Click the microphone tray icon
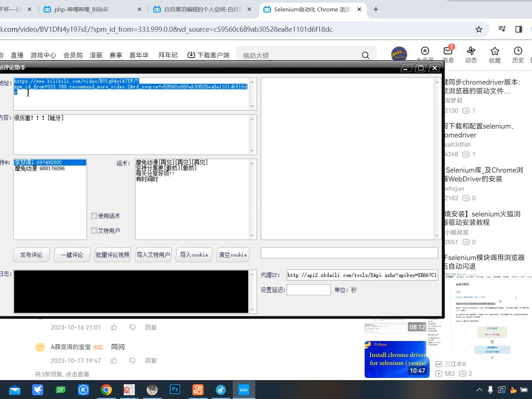Image resolution: width=532 pixels, height=399 pixels. (x=490, y=390)
